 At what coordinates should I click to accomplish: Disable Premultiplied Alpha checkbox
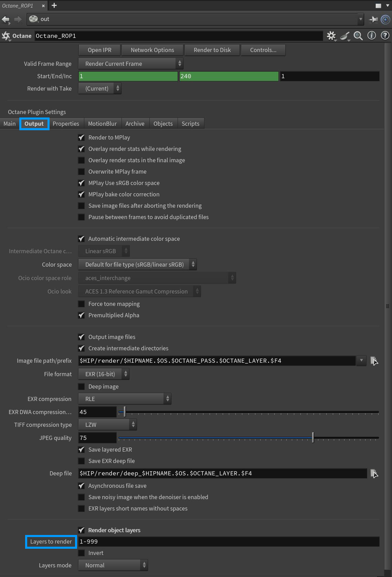tap(82, 315)
